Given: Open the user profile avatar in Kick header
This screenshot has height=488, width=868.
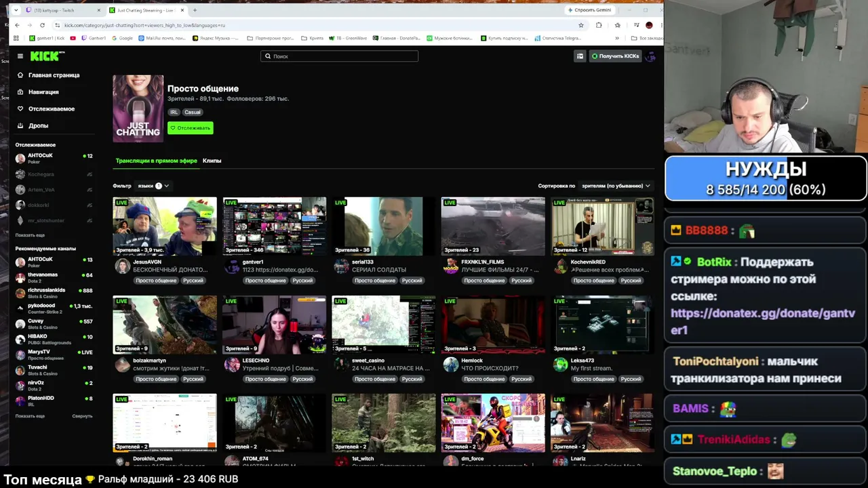Looking at the screenshot, I should 650,56.
